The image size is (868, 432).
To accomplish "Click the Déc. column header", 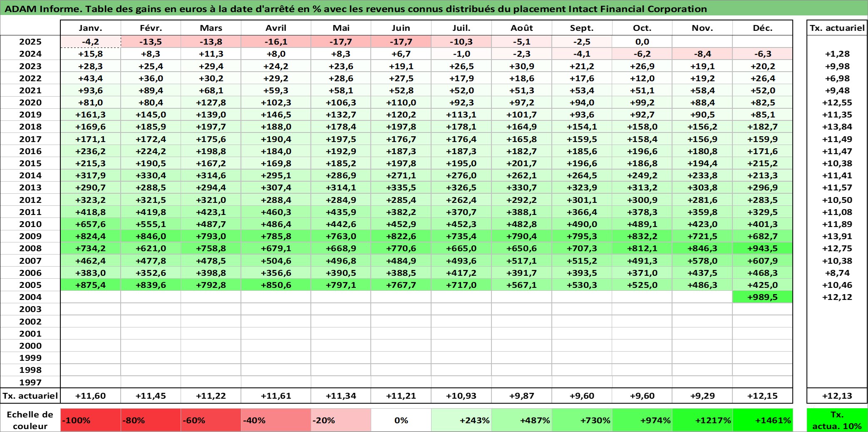I will pos(762,28).
